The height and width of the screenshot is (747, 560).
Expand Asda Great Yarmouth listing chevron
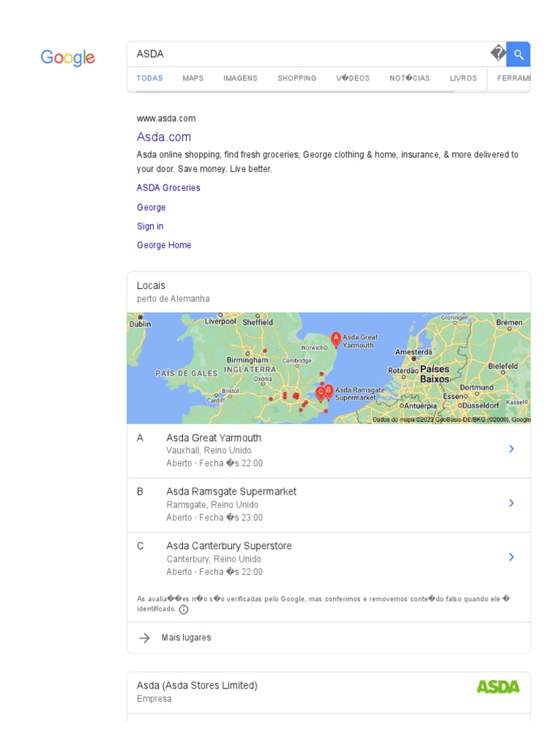[x=511, y=449]
